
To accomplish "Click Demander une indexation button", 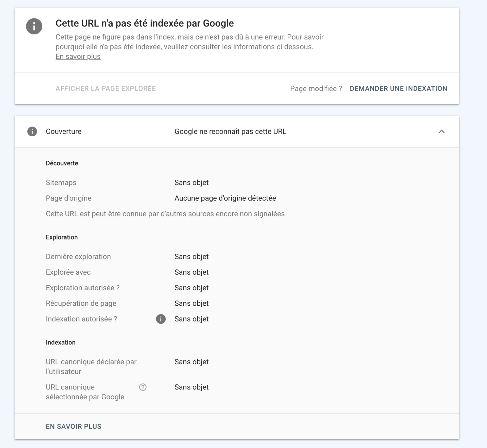I will [x=398, y=88].
